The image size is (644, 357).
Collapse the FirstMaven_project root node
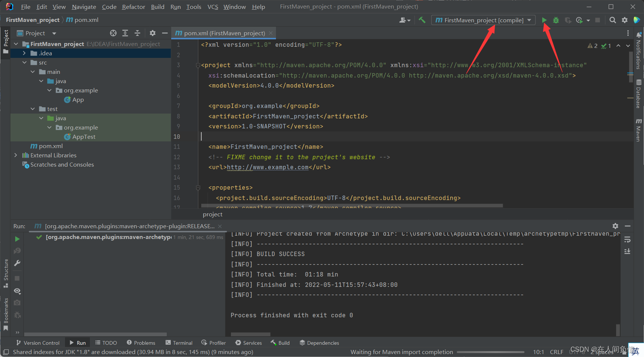coord(16,44)
